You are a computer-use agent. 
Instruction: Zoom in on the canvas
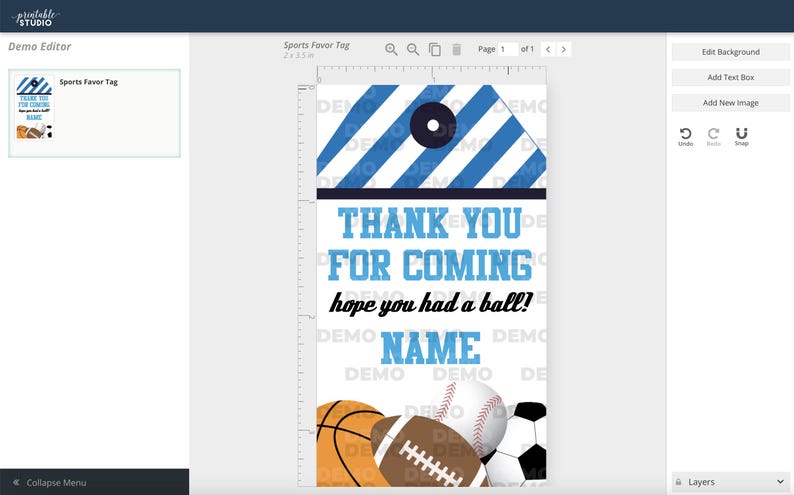coord(391,49)
